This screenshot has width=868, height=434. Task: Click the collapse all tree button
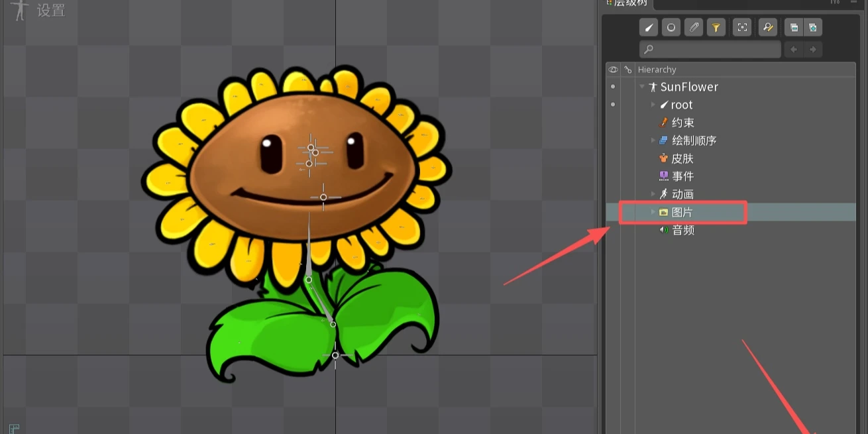point(794,27)
